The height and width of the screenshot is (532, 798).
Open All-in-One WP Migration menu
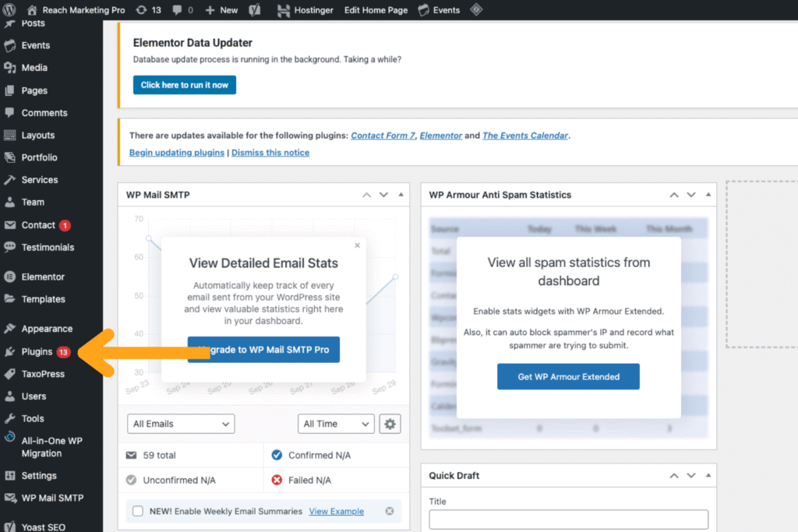tap(51, 447)
